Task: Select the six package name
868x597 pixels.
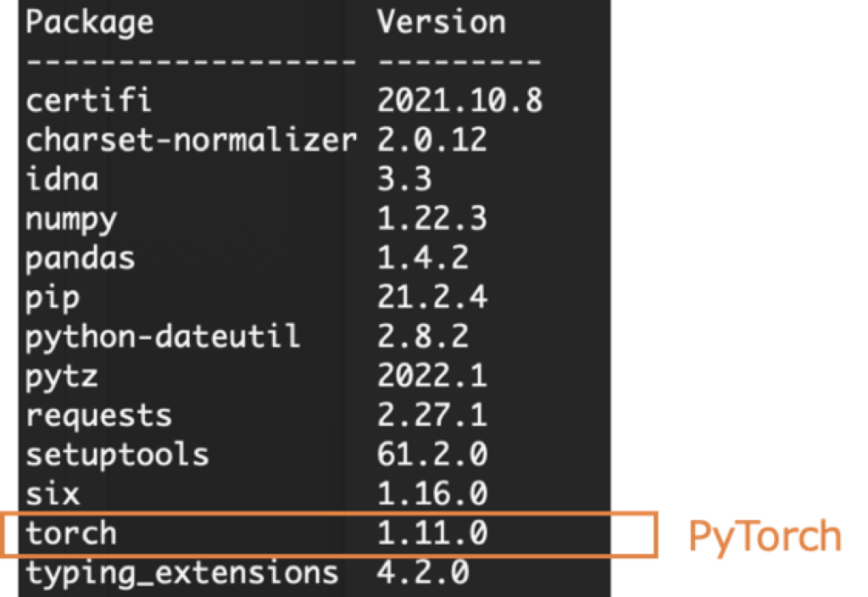Action: (53, 494)
